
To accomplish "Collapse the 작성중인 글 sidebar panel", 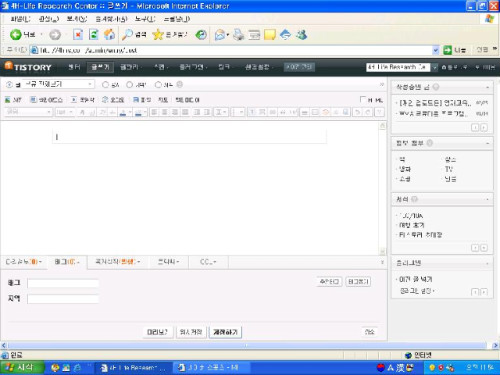I will pyautogui.click(x=487, y=87).
